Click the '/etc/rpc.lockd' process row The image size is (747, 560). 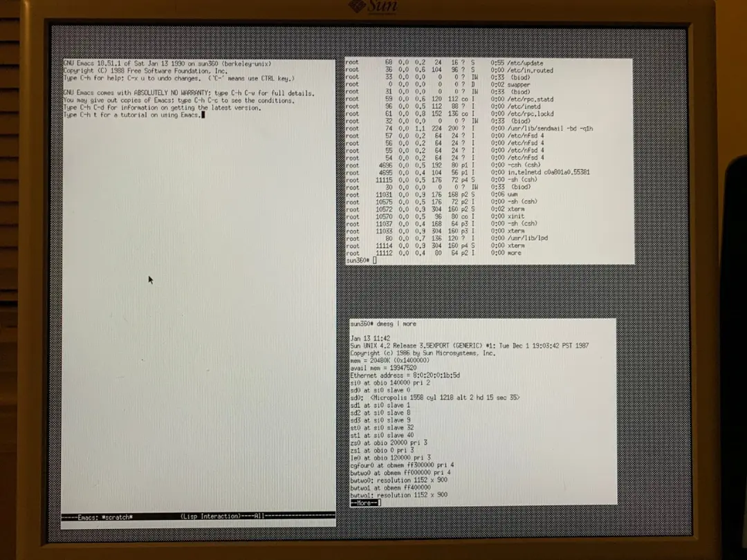point(450,114)
